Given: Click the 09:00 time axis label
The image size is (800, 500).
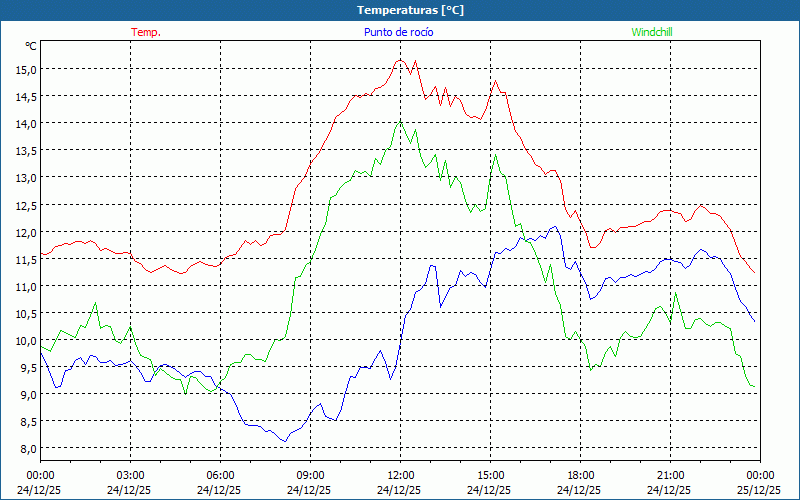Looking at the screenshot, I should tap(310, 475).
